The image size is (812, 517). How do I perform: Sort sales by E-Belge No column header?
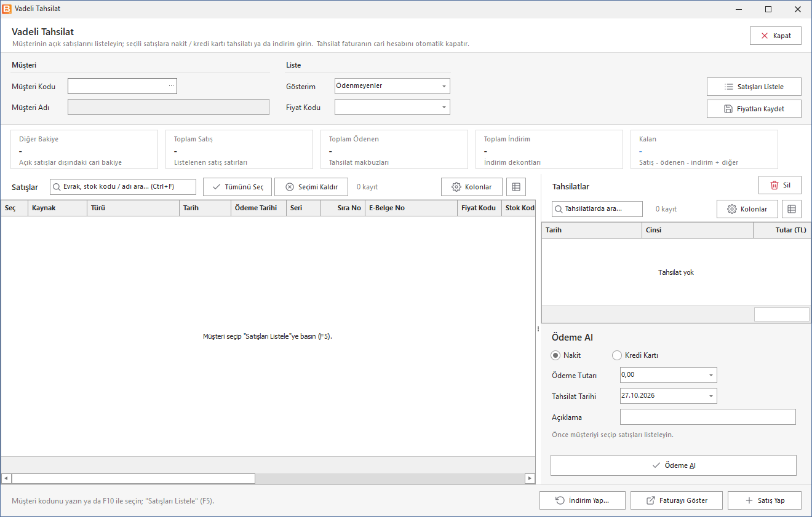pyautogui.click(x=412, y=208)
